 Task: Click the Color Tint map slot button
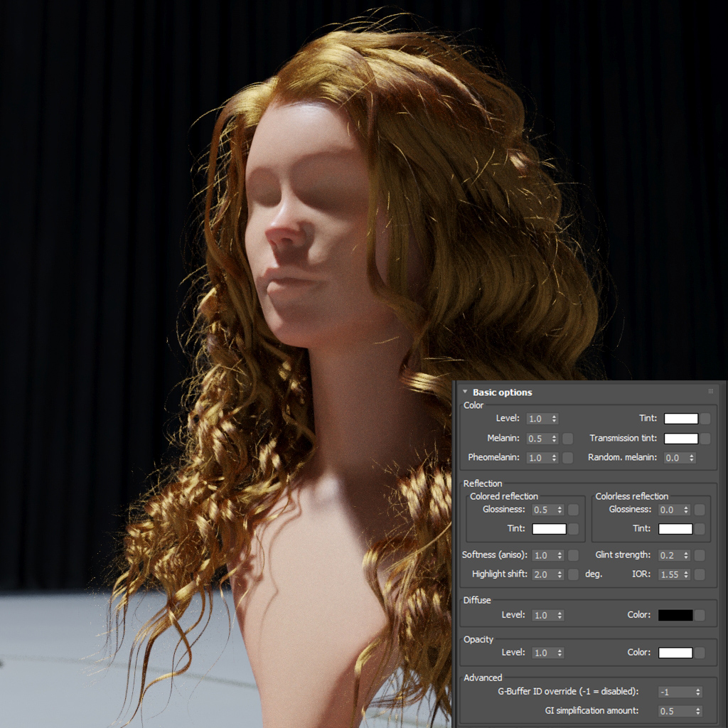pyautogui.click(x=705, y=418)
